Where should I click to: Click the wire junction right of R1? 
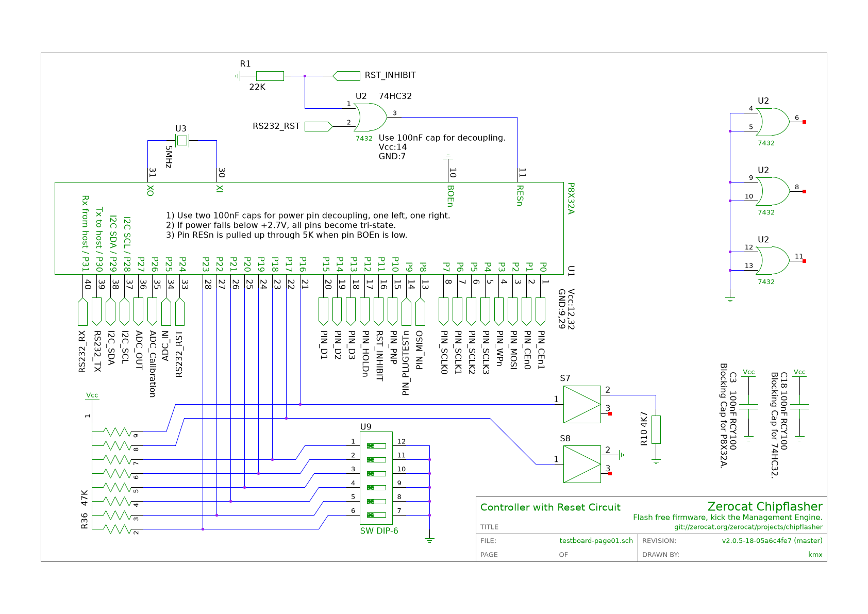pyautogui.click(x=305, y=76)
